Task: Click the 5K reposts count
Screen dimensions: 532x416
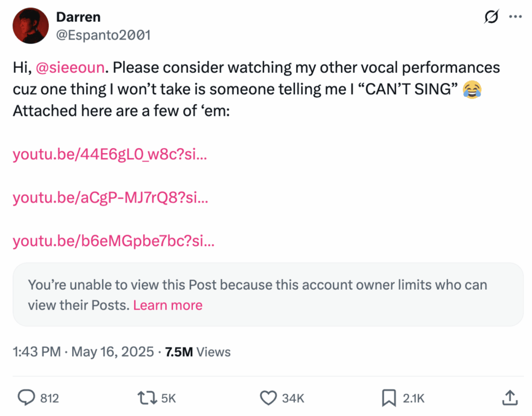Action: [x=169, y=398]
